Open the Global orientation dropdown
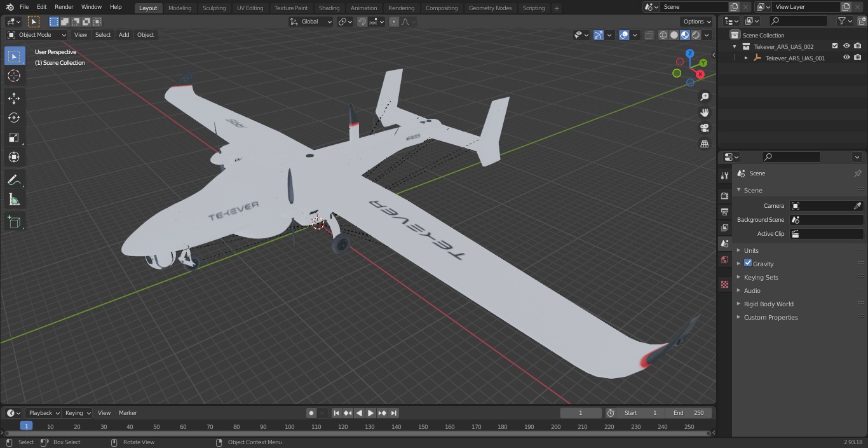The height and width of the screenshot is (448, 868). pos(311,22)
